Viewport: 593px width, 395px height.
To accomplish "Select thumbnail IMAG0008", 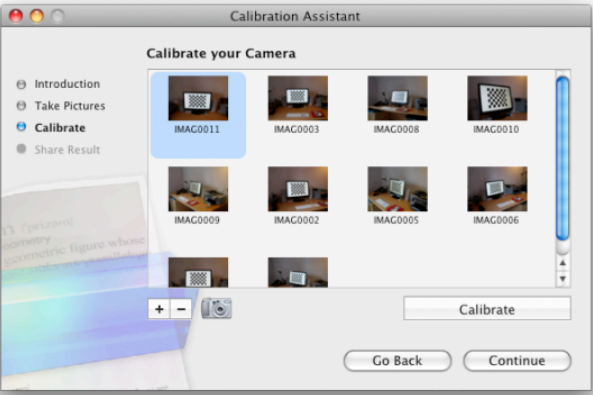I will (397, 98).
